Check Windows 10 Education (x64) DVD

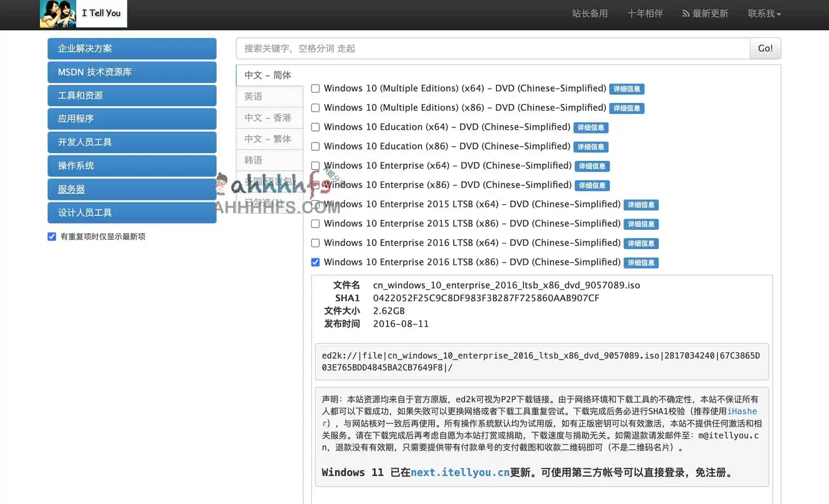point(315,127)
